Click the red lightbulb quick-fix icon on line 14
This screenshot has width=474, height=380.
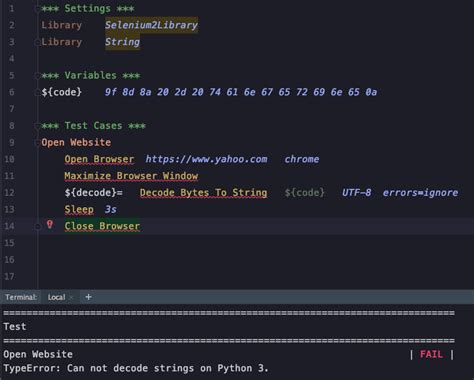(x=50, y=224)
